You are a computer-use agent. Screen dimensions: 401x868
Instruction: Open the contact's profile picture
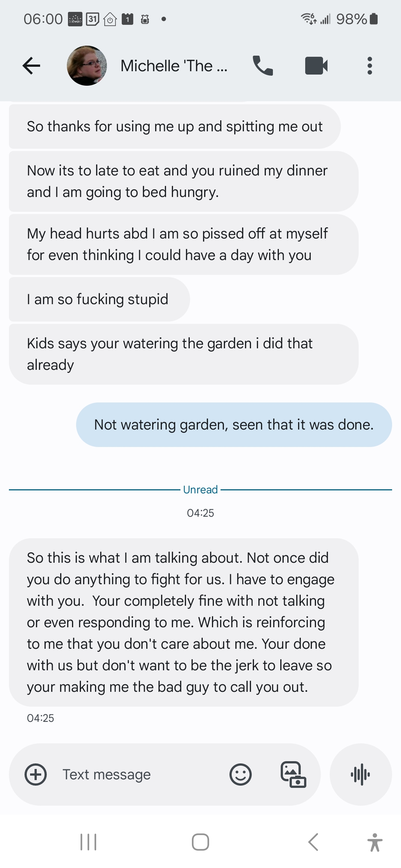pyautogui.click(x=87, y=66)
